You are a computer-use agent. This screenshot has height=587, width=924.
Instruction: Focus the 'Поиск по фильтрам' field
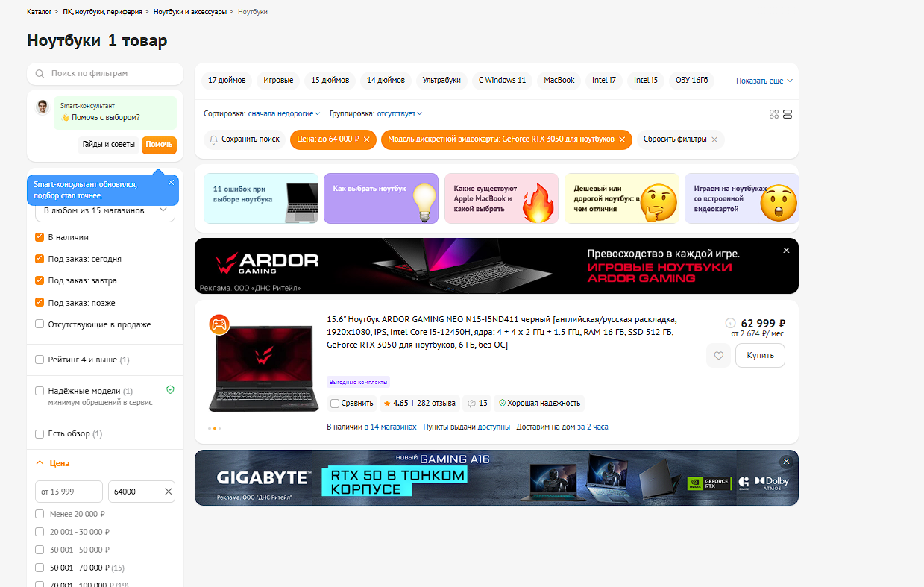click(105, 74)
